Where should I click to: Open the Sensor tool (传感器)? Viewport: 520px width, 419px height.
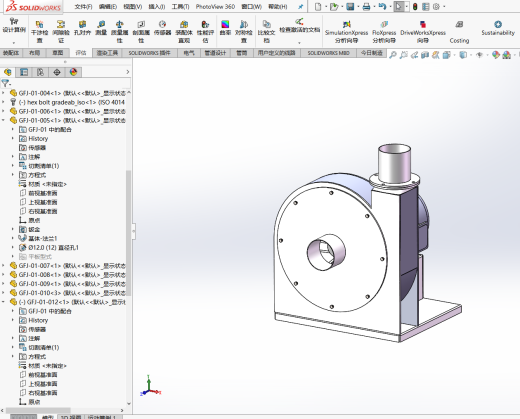coord(162,28)
